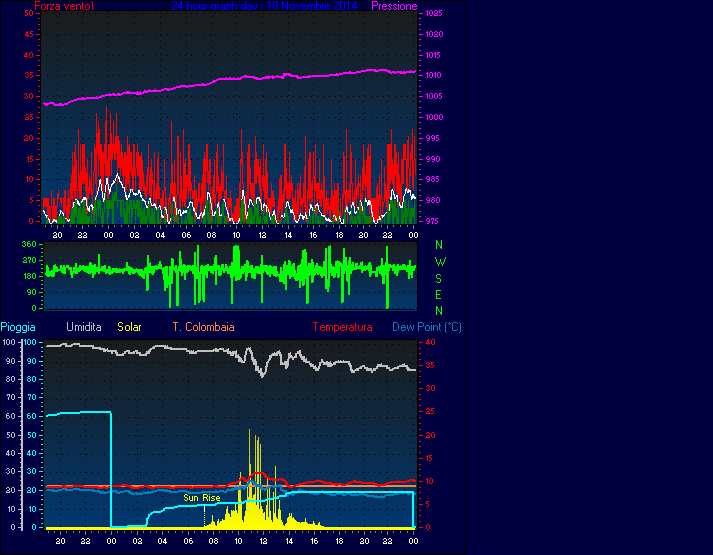Click the yellow 'Solar' legend label

tap(129, 327)
